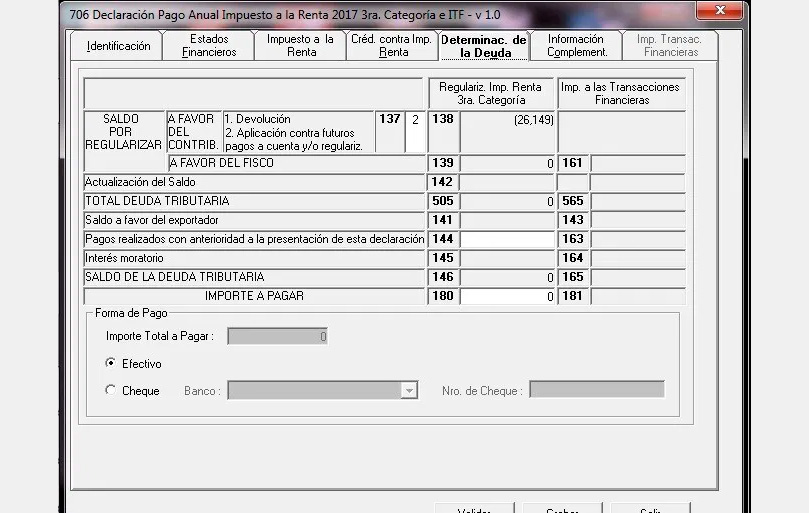Click 'Actualización del Saldo' label

[x=140, y=182]
